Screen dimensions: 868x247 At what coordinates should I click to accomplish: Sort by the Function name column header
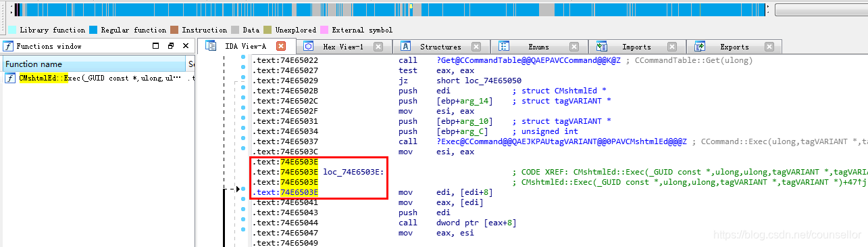[93, 64]
